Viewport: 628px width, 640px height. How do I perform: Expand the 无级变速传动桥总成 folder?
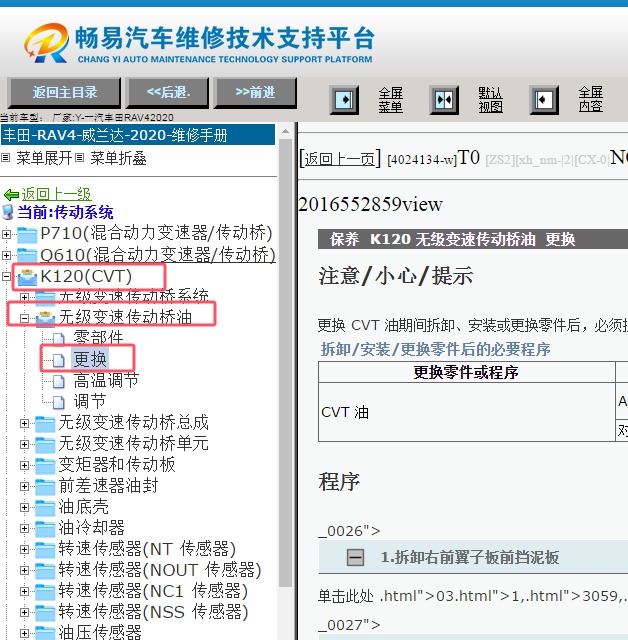click(24, 423)
